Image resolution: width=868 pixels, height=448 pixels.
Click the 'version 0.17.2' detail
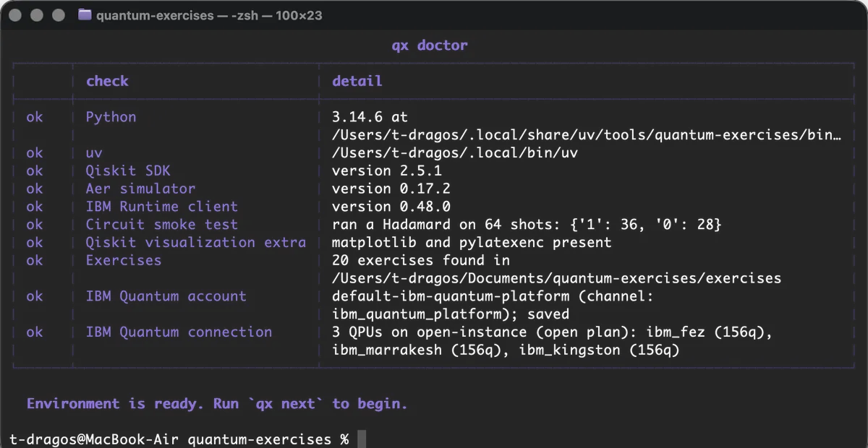[x=391, y=189]
